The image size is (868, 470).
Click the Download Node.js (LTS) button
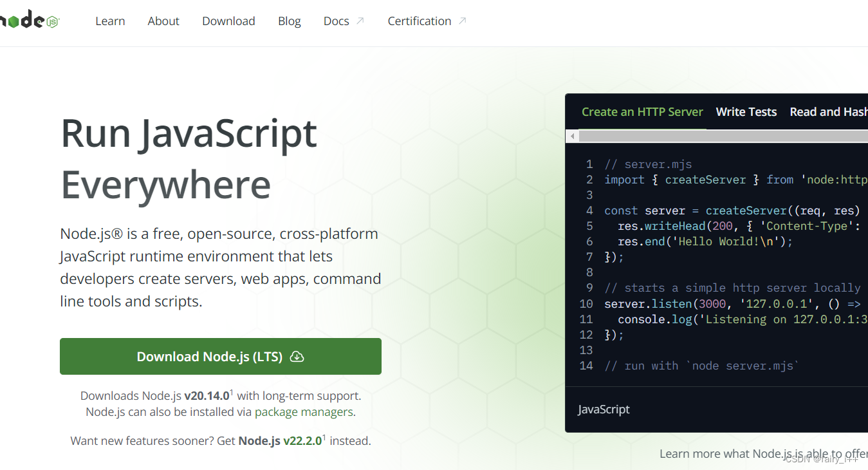point(221,357)
